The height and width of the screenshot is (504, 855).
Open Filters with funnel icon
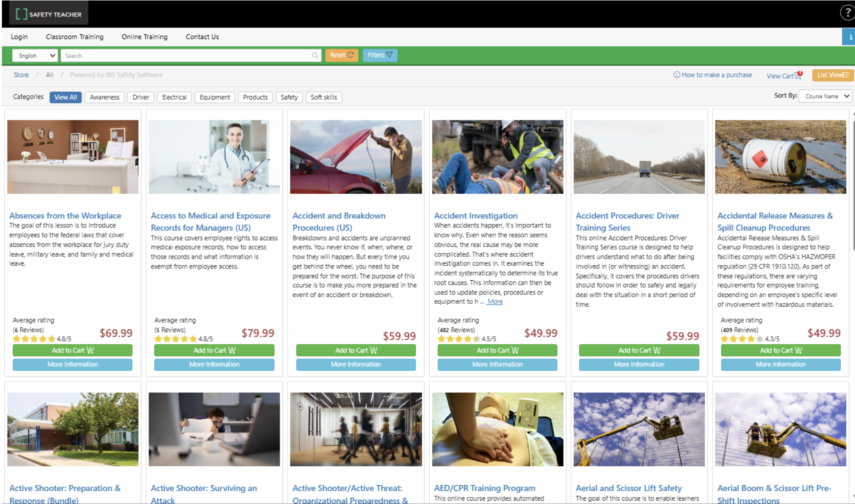(x=379, y=55)
